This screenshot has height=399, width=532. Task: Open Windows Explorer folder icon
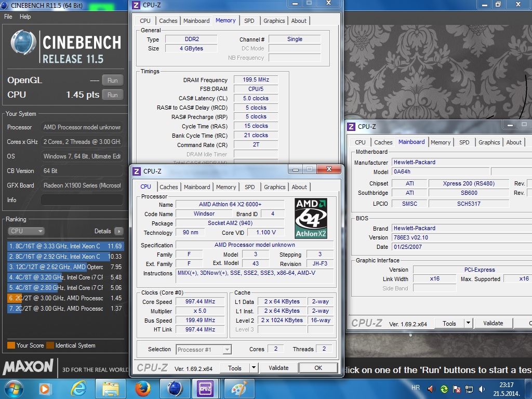coord(111,389)
